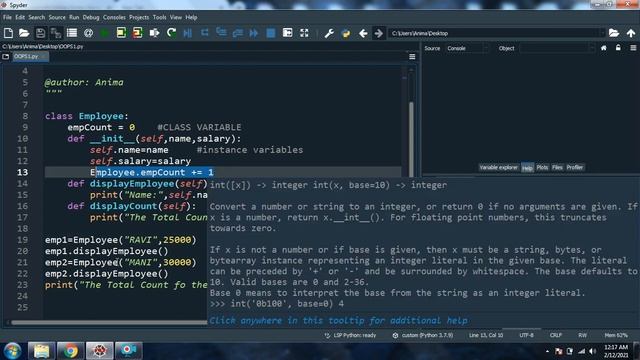The width and height of the screenshot is (640, 360).
Task: Open the PYTHONPATH manager Python icon
Action: [x=346, y=33]
